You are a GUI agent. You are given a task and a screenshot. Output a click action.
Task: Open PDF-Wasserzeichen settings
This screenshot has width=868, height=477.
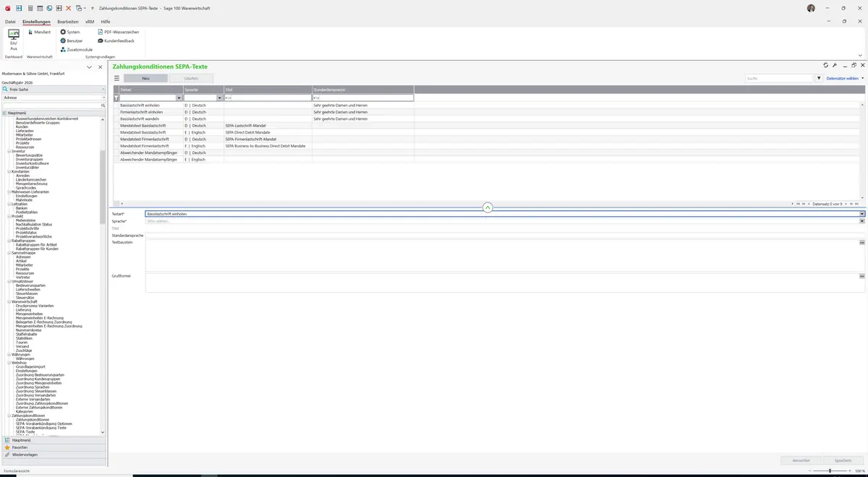pos(118,32)
